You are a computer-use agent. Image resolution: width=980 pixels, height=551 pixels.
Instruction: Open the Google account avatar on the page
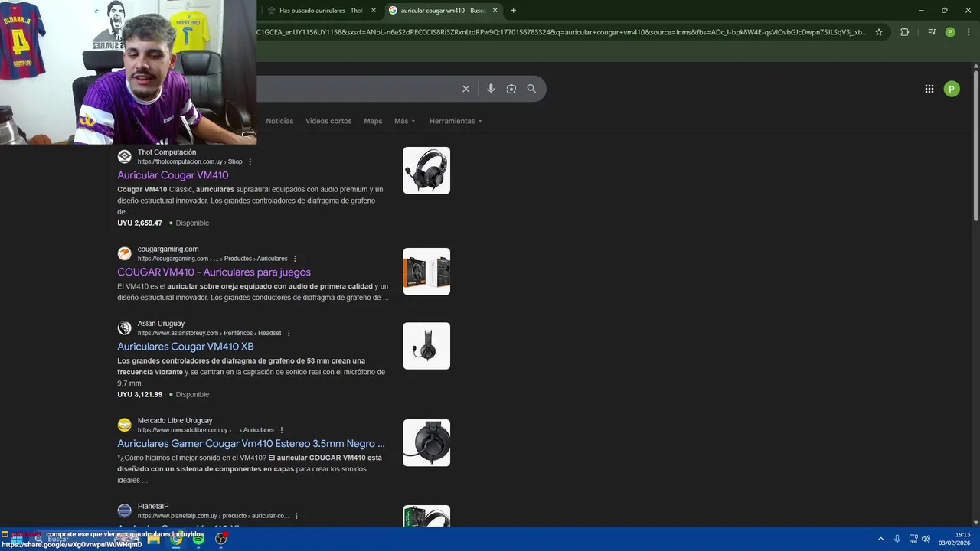pos(952,89)
